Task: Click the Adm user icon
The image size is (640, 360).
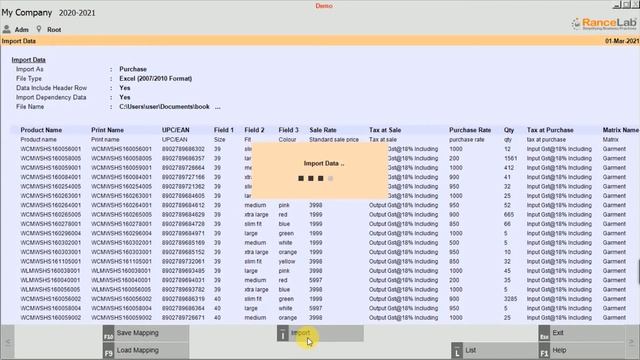Action: tap(7, 29)
